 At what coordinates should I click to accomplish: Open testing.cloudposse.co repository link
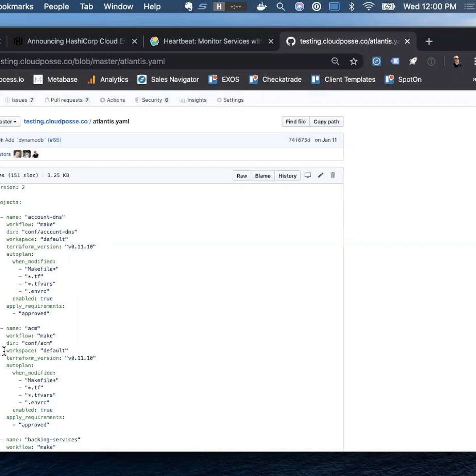[x=55, y=121]
